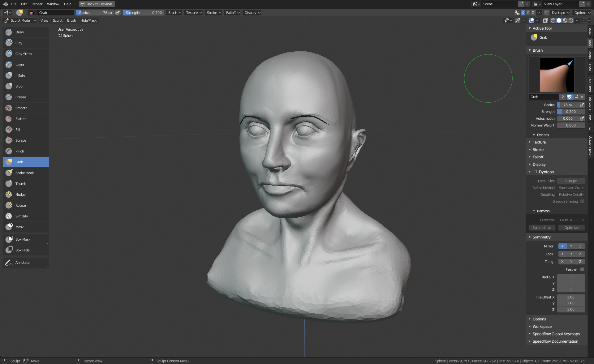Open the Render menu

pyautogui.click(x=37, y=4)
